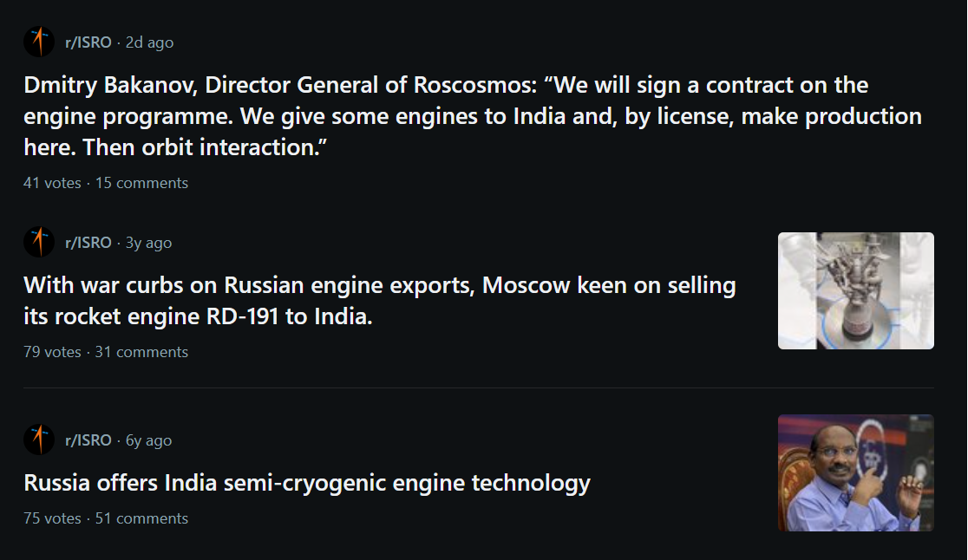View the thumbnail of the man in blue shirt

pos(855,472)
